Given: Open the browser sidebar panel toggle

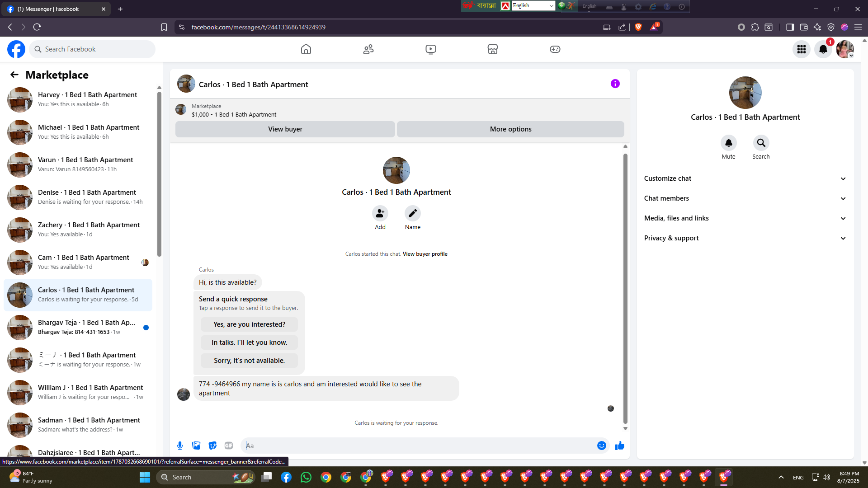Looking at the screenshot, I should (x=790, y=27).
